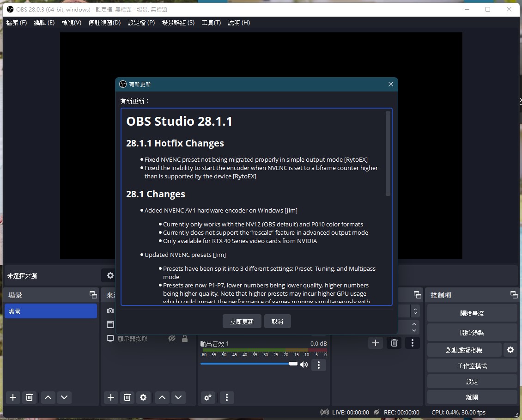The width and height of the screenshot is (522, 420).
Task: Expand the collapsed panel arrow on right edge
Action: 520,100
